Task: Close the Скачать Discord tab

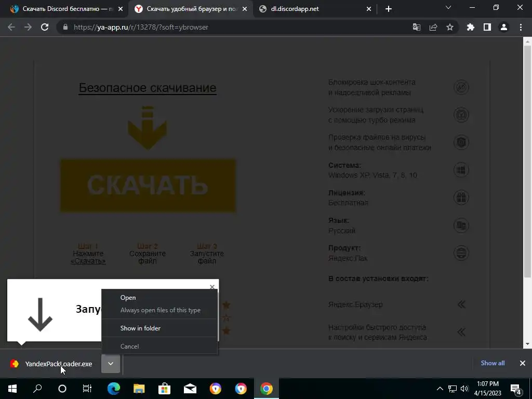Action: 121,9
